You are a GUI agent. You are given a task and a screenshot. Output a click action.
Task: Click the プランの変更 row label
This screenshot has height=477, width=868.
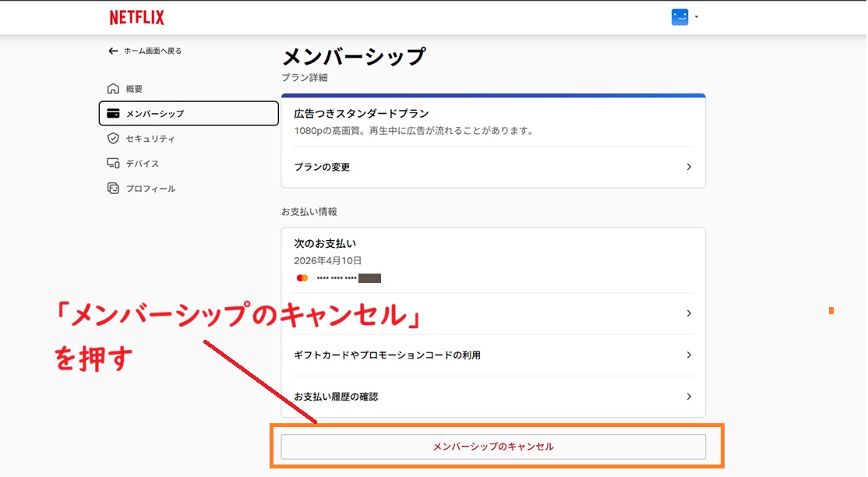pyautogui.click(x=322, y=167)
